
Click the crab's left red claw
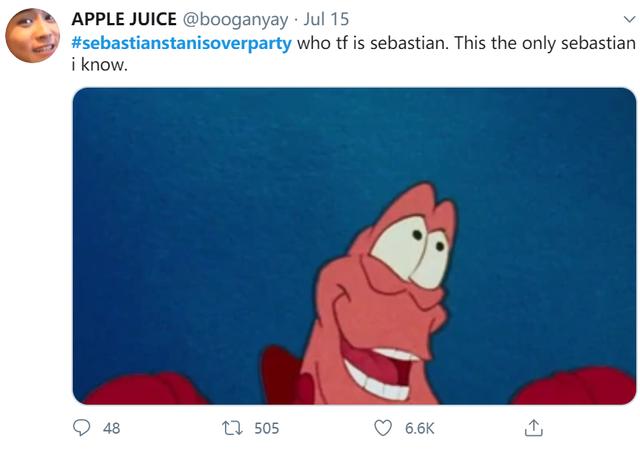coord(145,389)
